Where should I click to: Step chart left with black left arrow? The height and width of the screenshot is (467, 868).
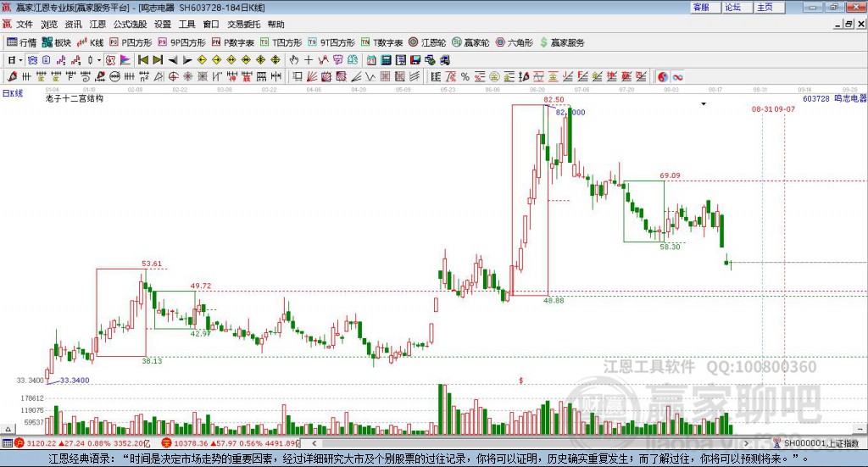pos(173,60)
